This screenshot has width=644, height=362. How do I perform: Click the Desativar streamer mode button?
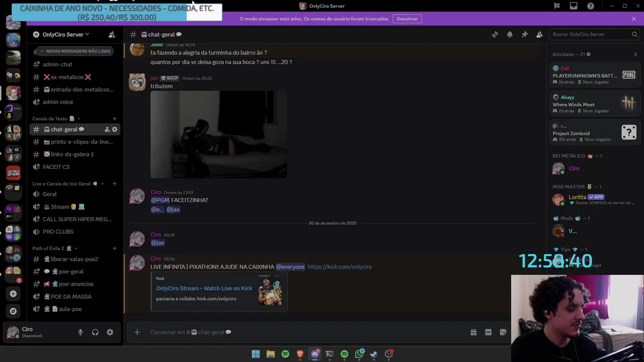(x=407, y=19)
